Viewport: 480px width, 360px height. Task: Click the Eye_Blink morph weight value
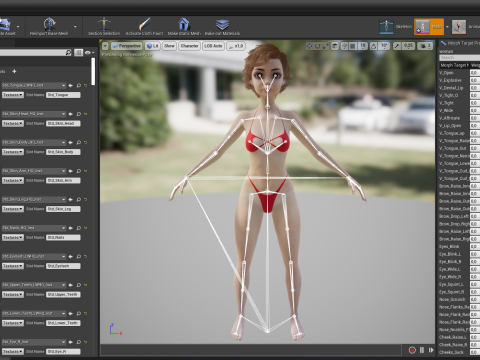point(475,247)
